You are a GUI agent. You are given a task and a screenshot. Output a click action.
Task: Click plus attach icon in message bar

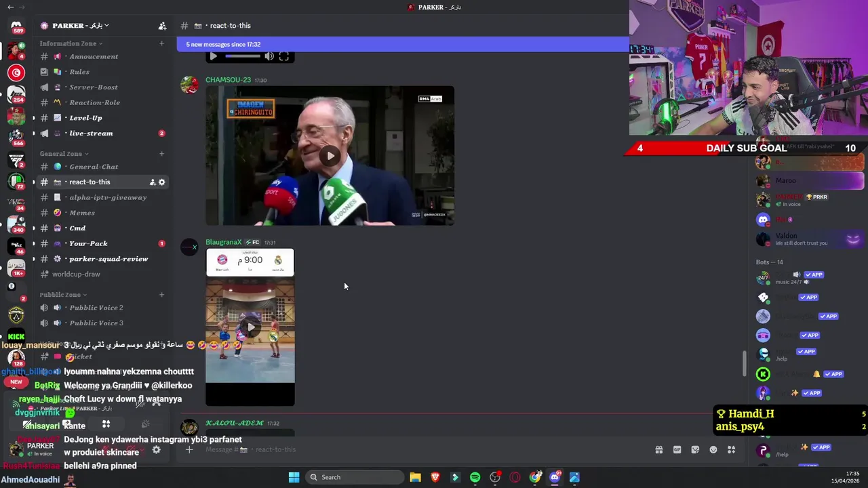pos(189,449)
